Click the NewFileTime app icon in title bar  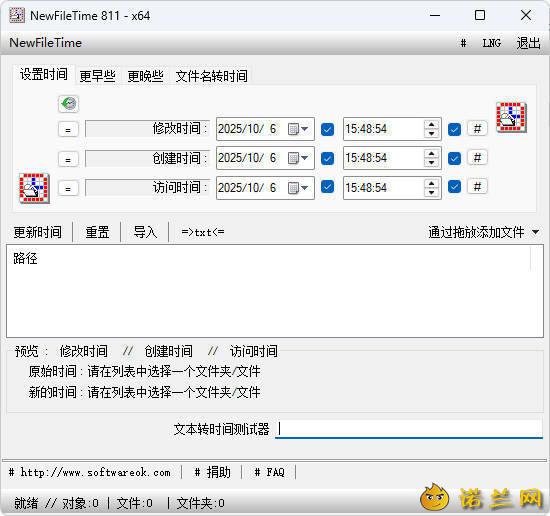pyautogui.click(x=16, y=15)
